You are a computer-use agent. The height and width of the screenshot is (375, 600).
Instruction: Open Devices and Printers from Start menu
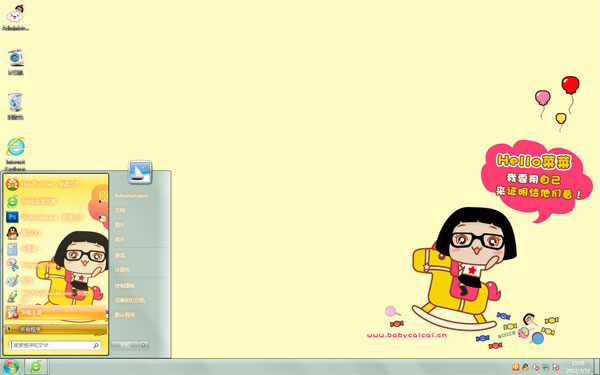(x=130, y=300)
